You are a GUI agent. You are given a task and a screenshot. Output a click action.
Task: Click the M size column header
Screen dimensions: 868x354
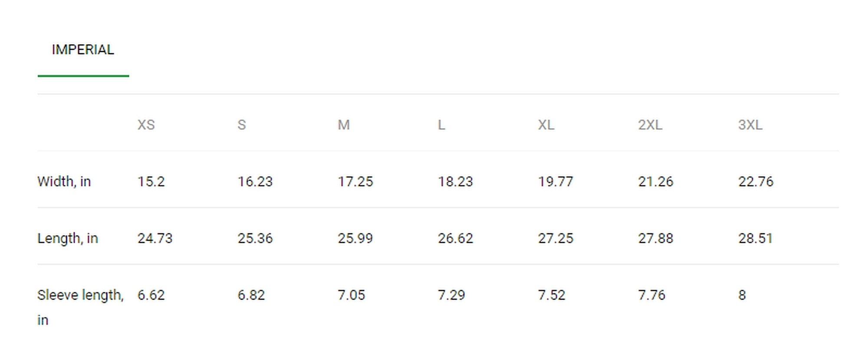(344, 125)
